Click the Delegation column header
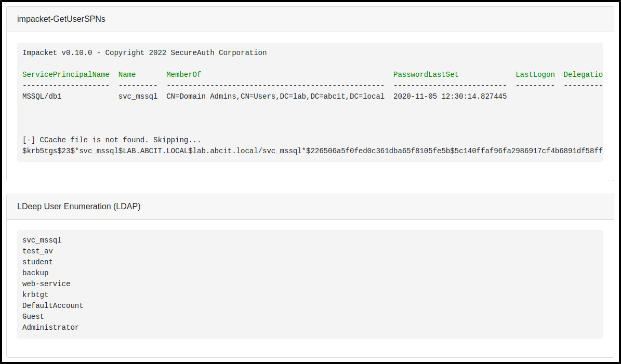Viewport: 621px width, 364px height. pos(583,74)
